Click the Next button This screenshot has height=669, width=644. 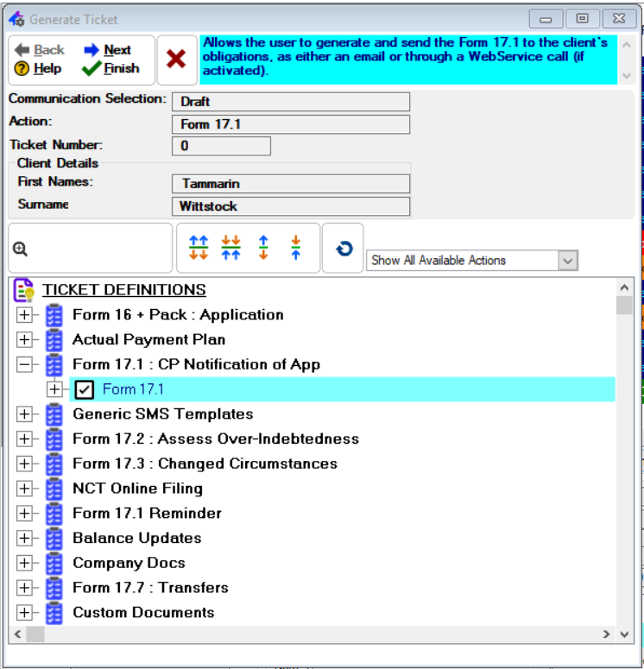click(108, 50)
